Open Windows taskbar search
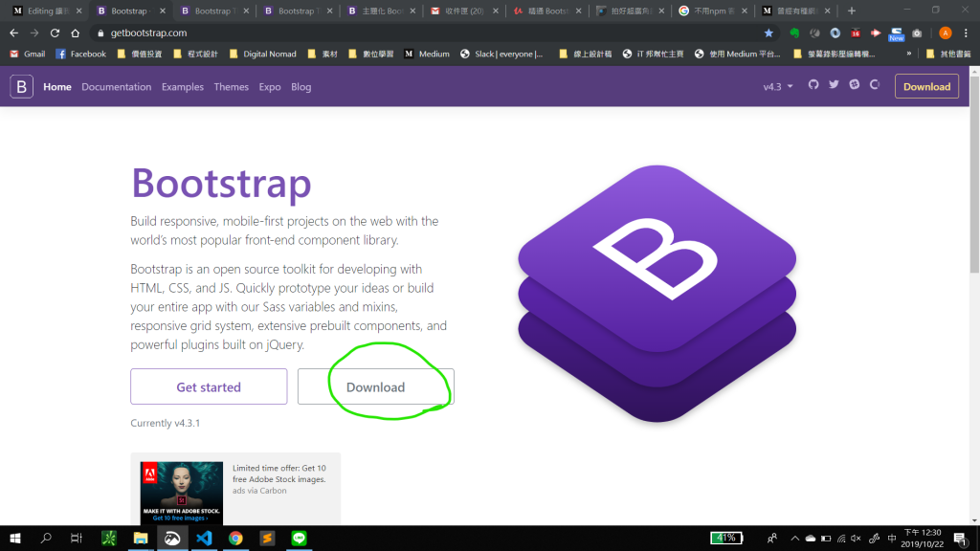 tap(46, 538)
